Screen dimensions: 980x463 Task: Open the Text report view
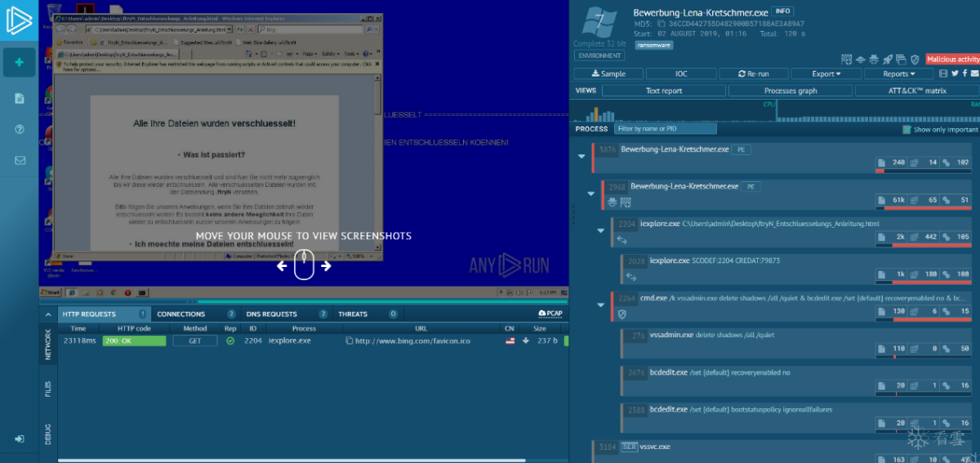664,91
